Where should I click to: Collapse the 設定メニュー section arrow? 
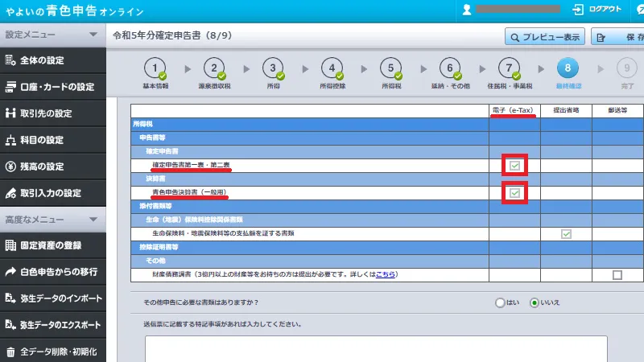tap(93, 35)
